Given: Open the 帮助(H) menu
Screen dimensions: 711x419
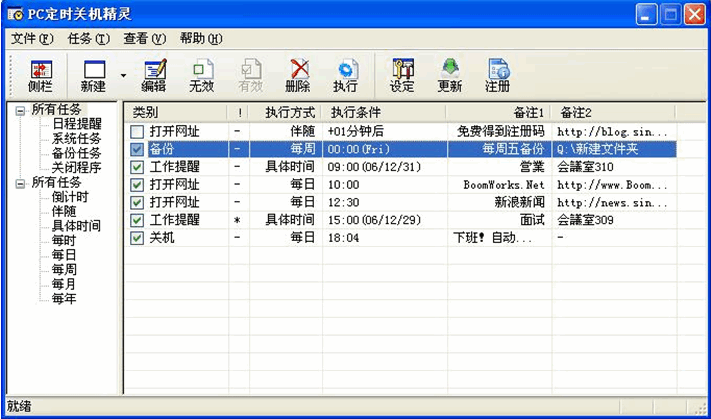Looking at the screenshot, I should coord(201,39).
